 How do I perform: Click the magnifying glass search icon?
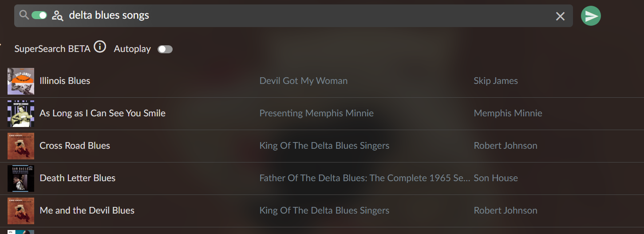tap(24, 16)
